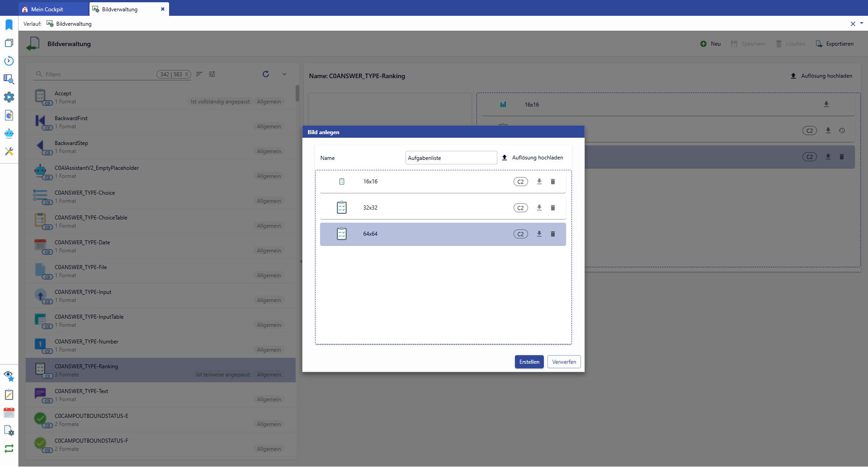Click Auflösung hochladen in Bild anlegen dialog
The image size is (868, 467).
click(533, 158)
